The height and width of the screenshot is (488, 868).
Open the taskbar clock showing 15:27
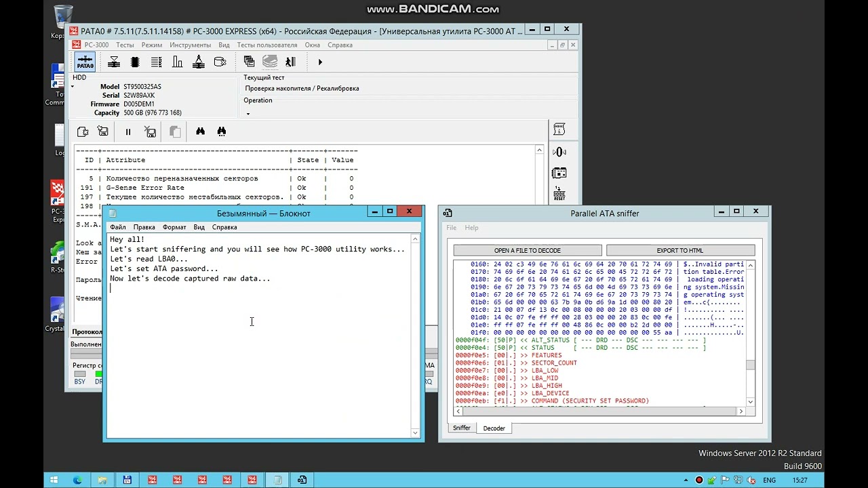click(x=800, y=480)
